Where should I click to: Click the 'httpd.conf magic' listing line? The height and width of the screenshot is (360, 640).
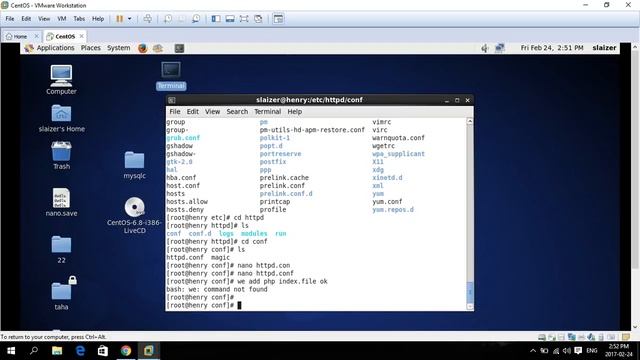coord(198,258)
